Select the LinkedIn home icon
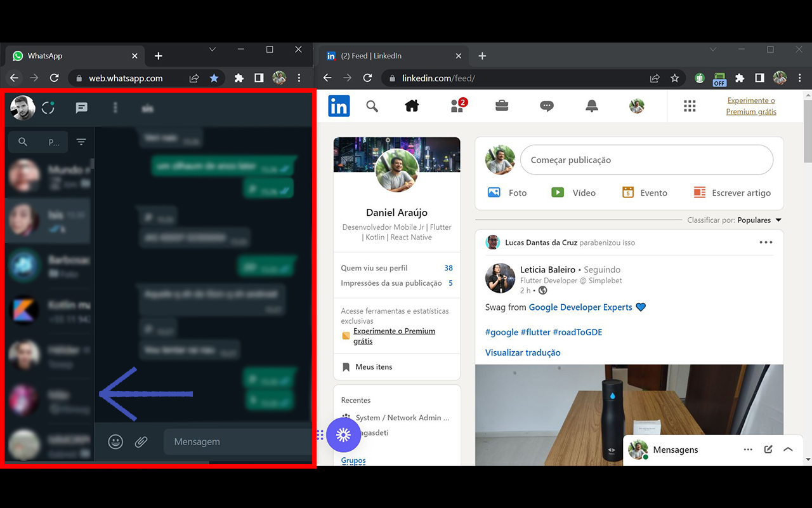812x508 pixels. (412, 106)
